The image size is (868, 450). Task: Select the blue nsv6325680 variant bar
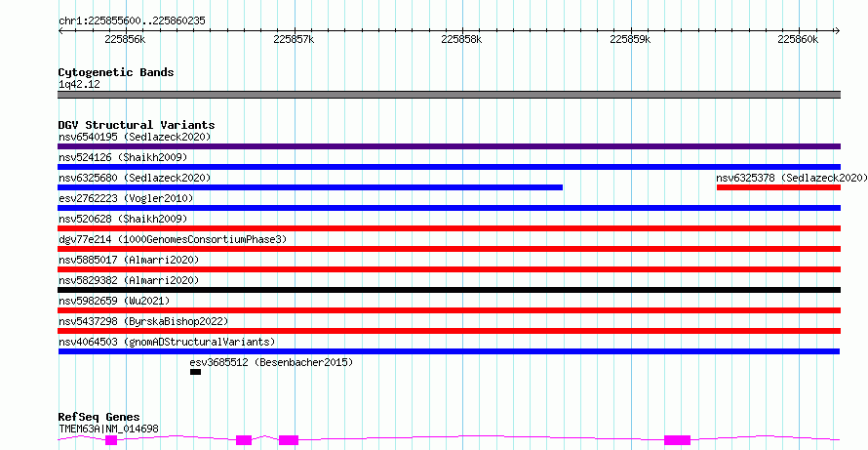click(310, 187)
